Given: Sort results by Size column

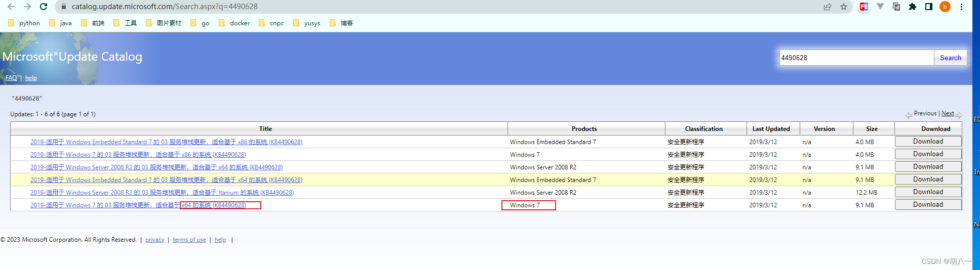Looking at the screenshot, I should pyautogui.click(x=872, y=129).
